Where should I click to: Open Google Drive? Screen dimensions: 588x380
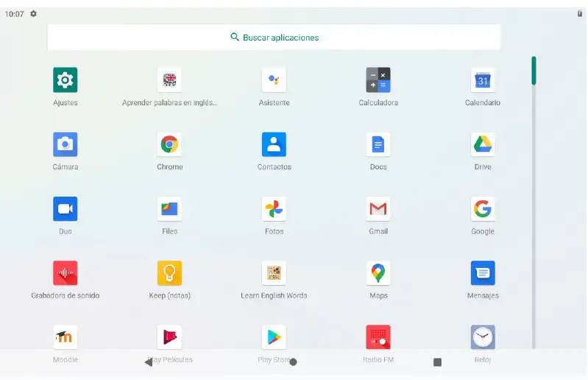pos(483,144)
